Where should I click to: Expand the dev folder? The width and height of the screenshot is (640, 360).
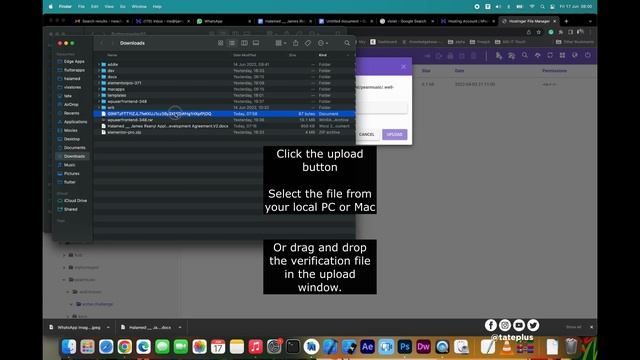tap(99, 71)
